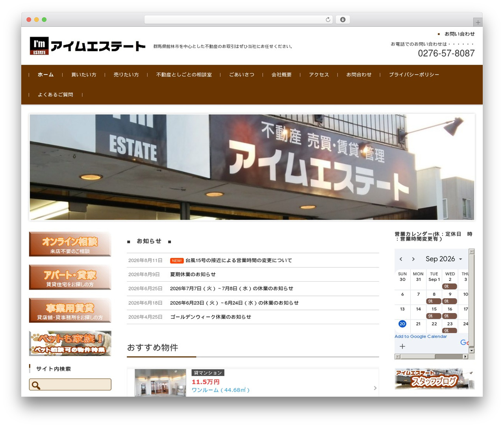Click ワンルーム (44.68㎡) property link
This screenshot has width=504, height=427.
pyautogui.click(x=220, y=390)
